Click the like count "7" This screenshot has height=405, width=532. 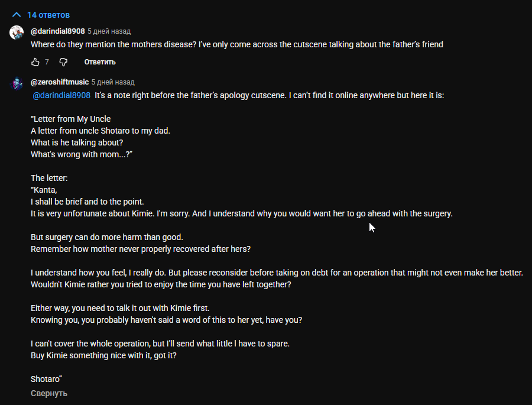[47, 62]
